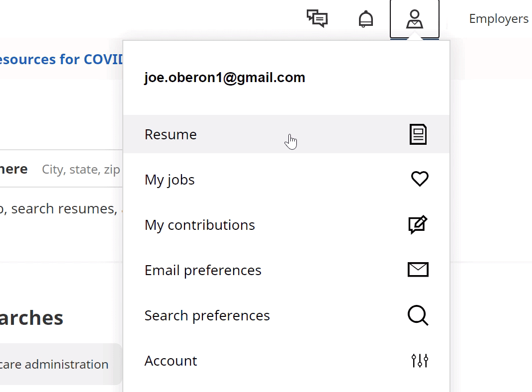The image size is (532, 392).
Task: Select the heart icon beside My jobs
Action: pyautogui.click(x=420, y=179)
